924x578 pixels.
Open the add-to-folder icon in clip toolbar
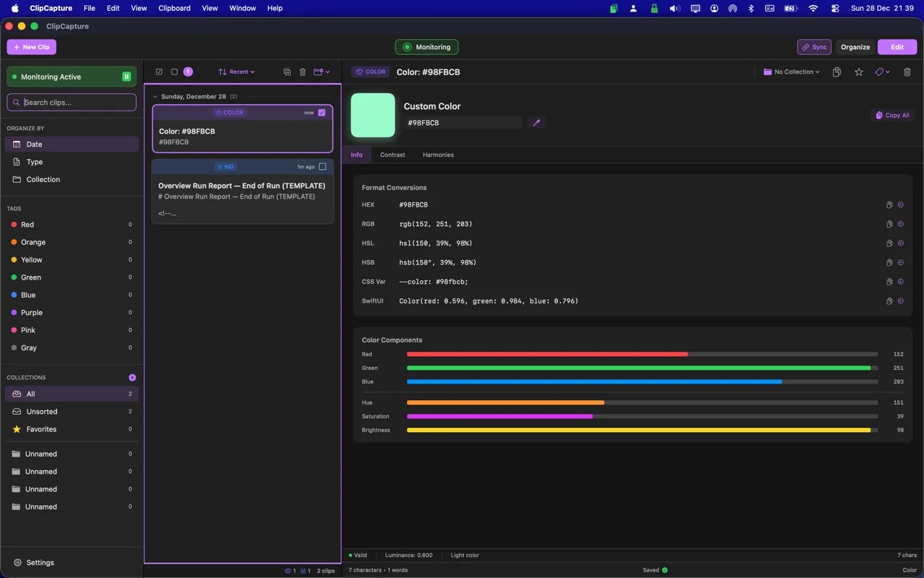320,72
